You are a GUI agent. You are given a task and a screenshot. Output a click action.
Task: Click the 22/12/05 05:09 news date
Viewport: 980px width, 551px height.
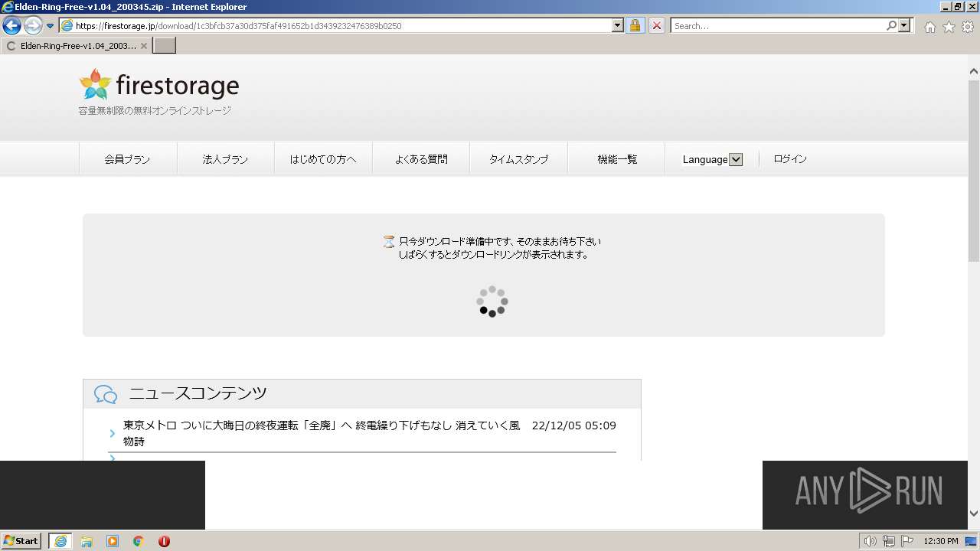click(573, 425)
